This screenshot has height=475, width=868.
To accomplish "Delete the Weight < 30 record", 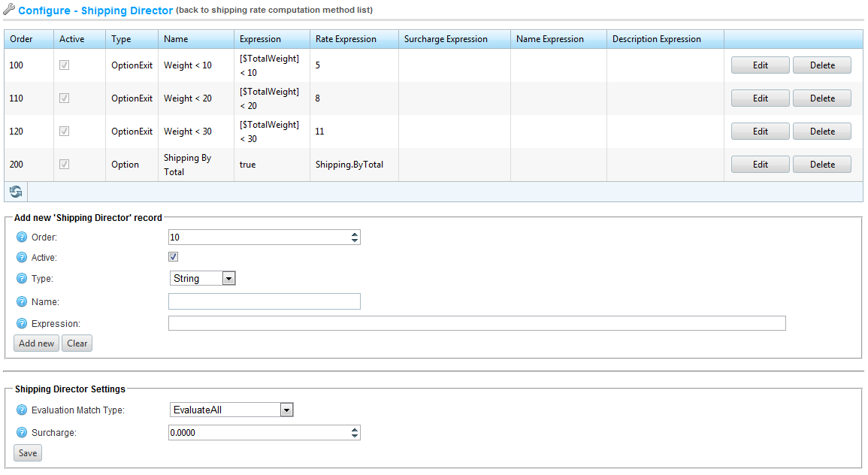I will coord(821,132).
